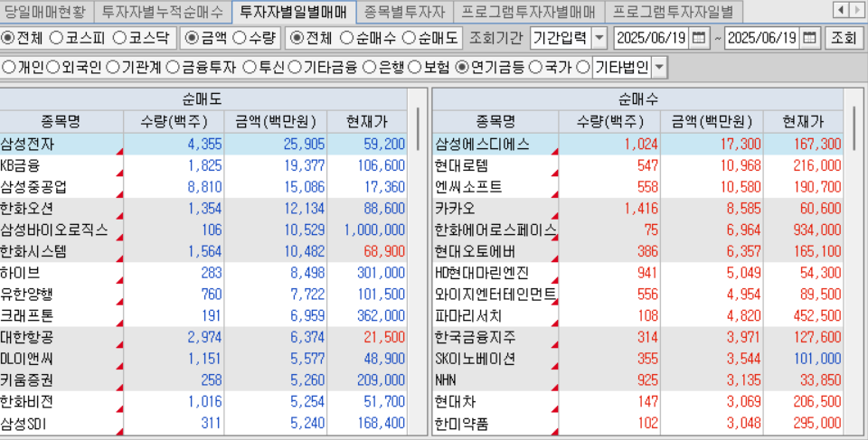Select the 은행 radio button
This screenshot has width=868, height=440.
click(370, 68)
